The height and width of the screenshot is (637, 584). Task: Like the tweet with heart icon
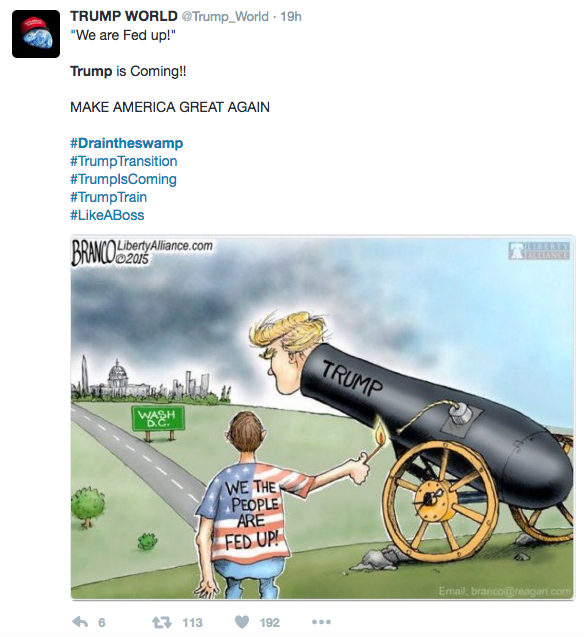(x=242, y=622)
